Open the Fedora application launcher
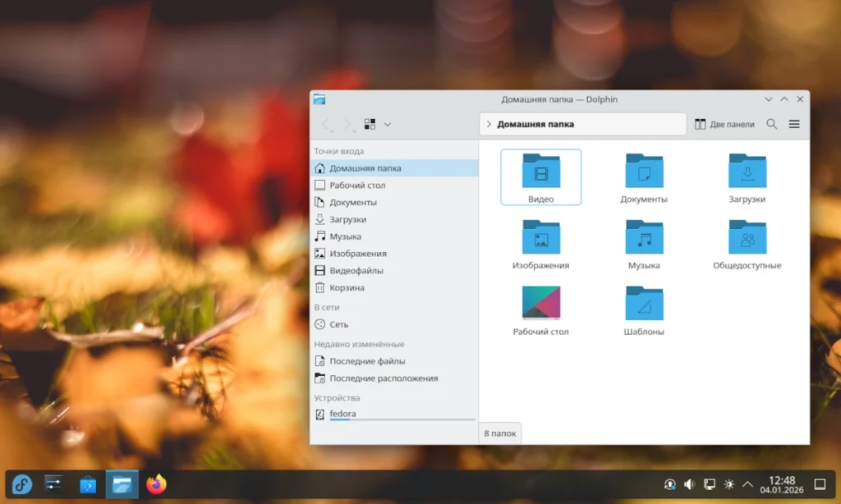Screen dimensions: 841x504 click(x=22, y=484)
